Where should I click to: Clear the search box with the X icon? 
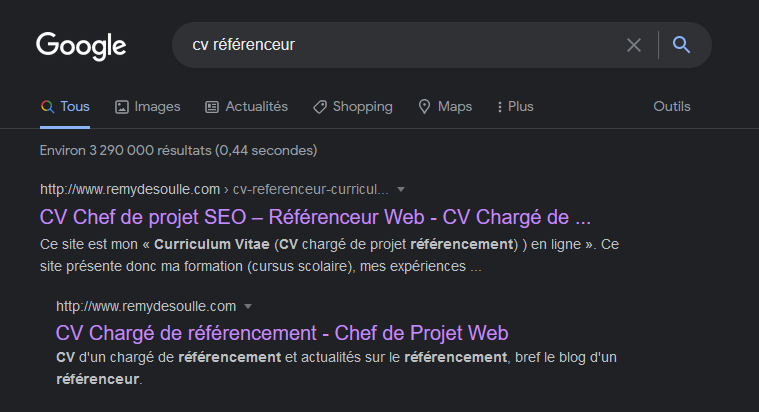634,45
